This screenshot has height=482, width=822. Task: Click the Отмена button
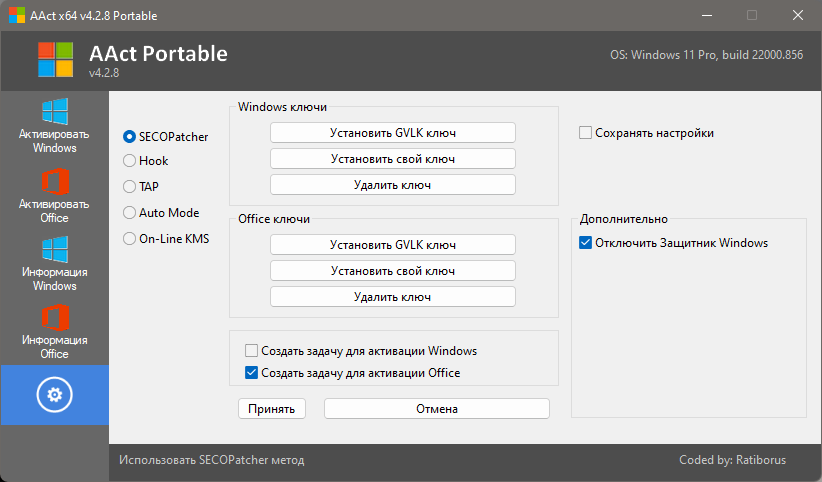pos(437,409)
